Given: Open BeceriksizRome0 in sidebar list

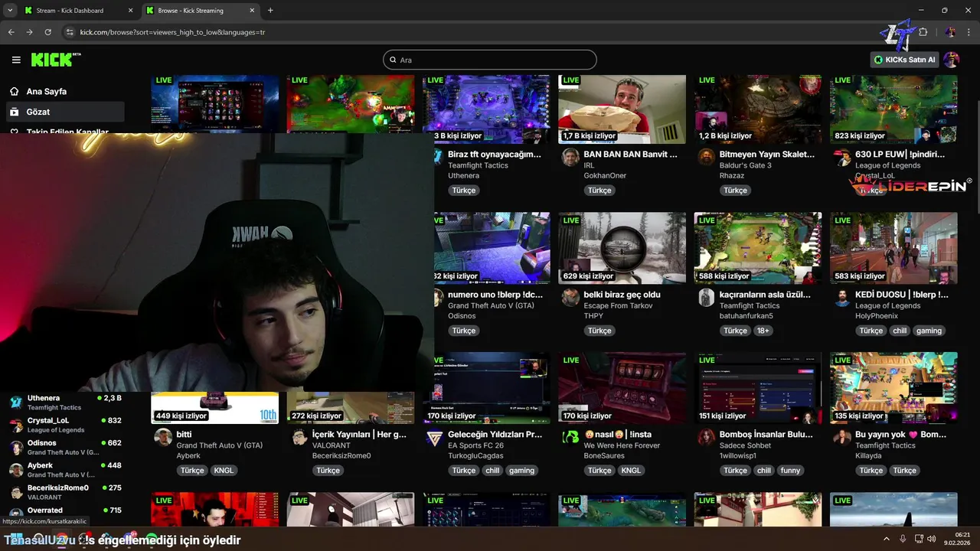Looking at the screenshot, I should pyautogui.click(x=64, y=491).
